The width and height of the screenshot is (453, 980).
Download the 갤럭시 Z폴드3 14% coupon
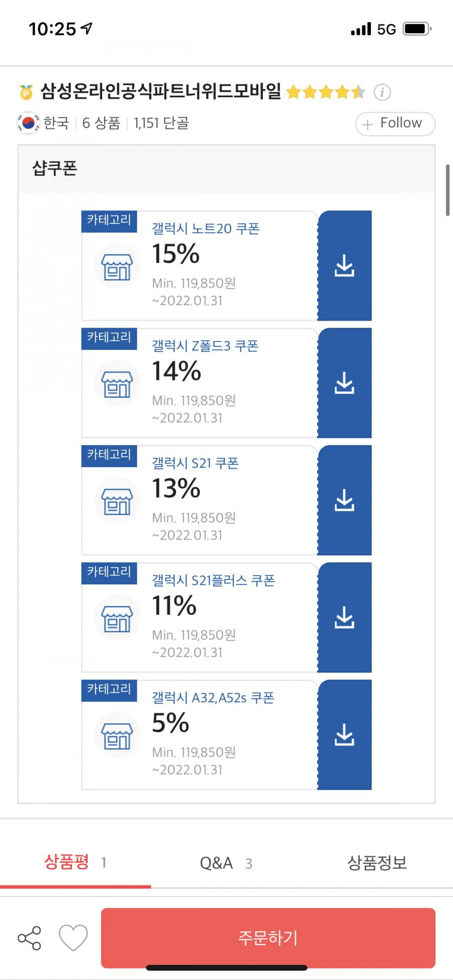coord(345,383)
